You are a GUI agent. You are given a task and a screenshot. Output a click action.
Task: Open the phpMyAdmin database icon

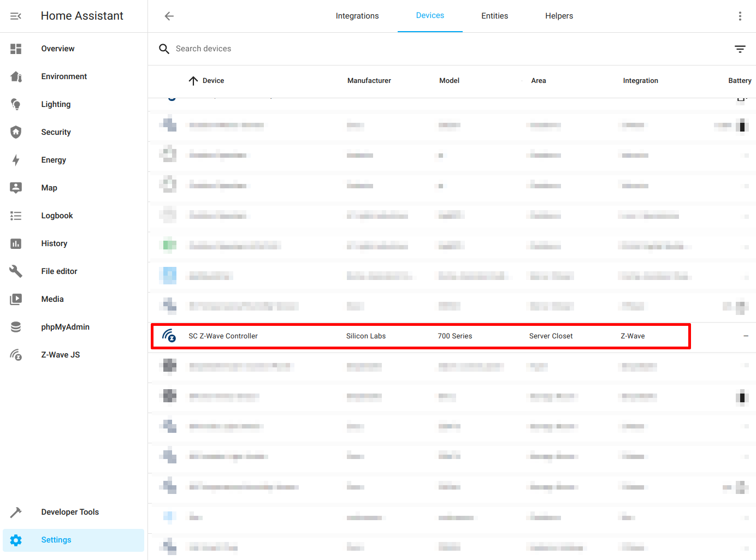16,327
